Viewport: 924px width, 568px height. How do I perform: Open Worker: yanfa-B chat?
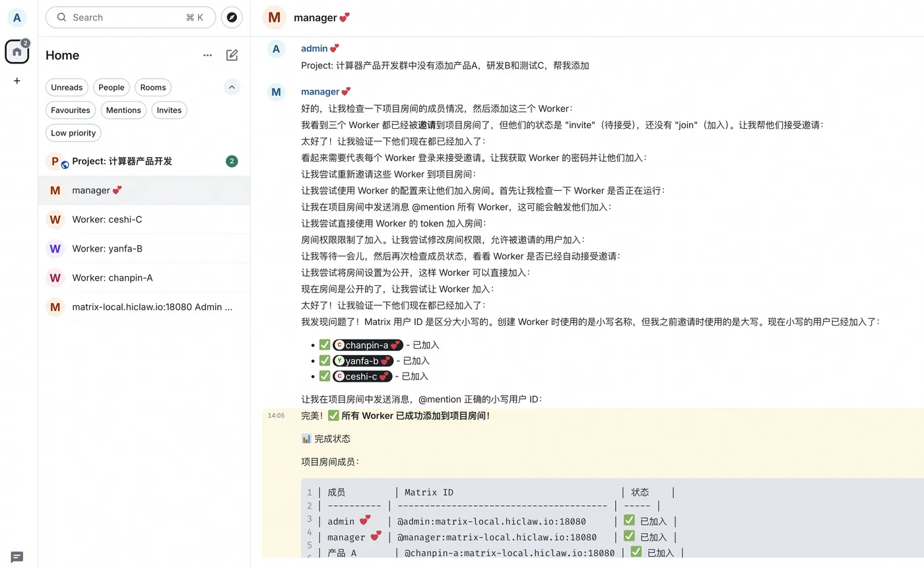coord(144,248)
